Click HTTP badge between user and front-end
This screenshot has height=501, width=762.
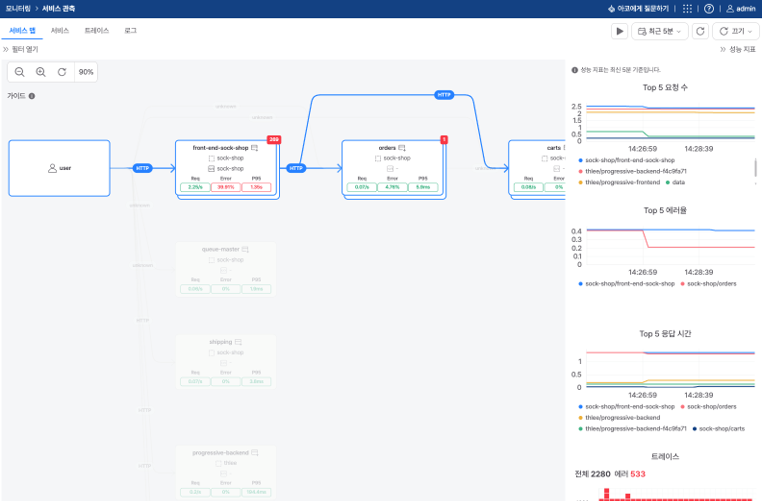142,168
